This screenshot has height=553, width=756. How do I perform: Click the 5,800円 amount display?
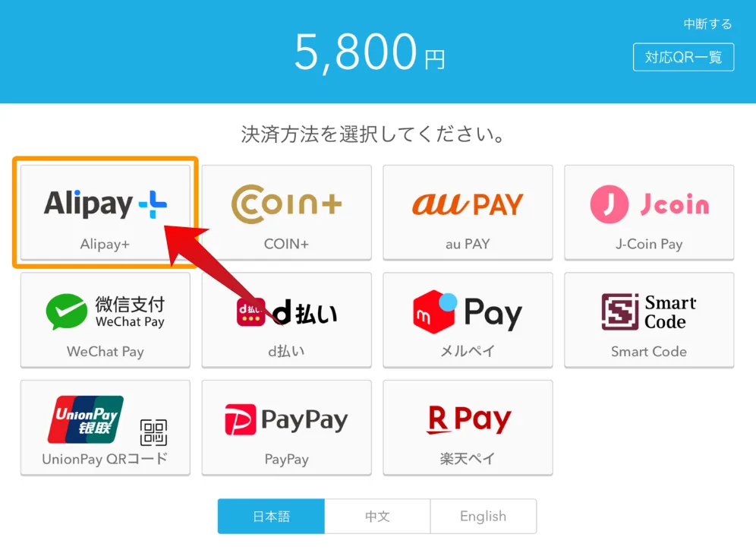click(370, 52)
